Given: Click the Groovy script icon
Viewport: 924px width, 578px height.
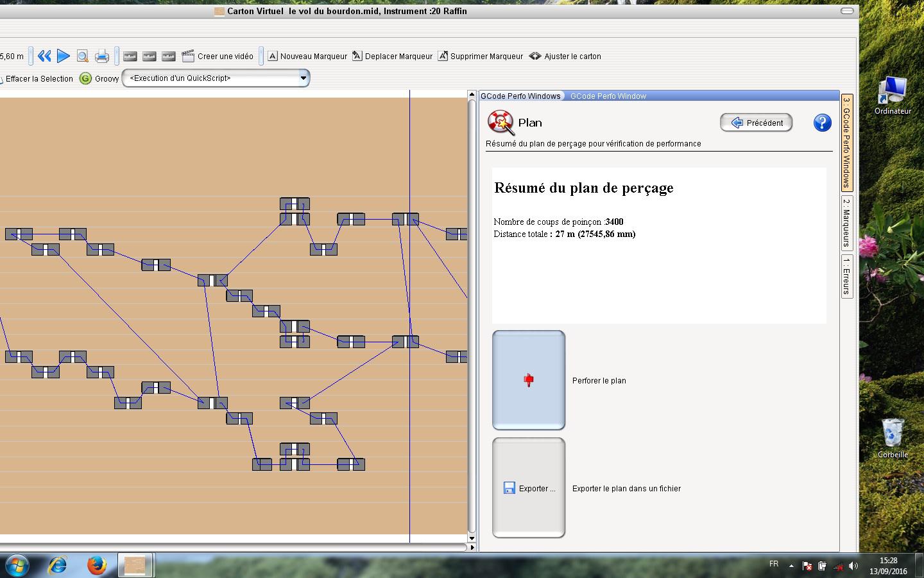Looking at the screenshot, I should click(x=85, y=78).
